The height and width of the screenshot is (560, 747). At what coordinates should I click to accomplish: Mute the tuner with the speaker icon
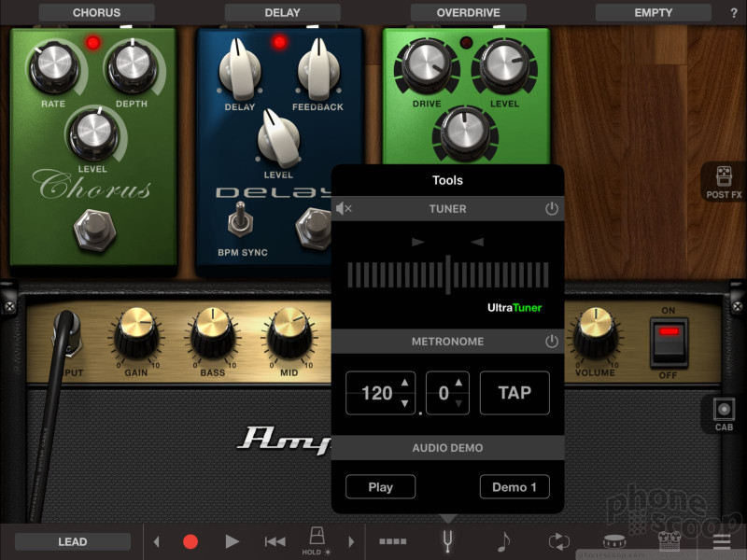click(344, 208)
